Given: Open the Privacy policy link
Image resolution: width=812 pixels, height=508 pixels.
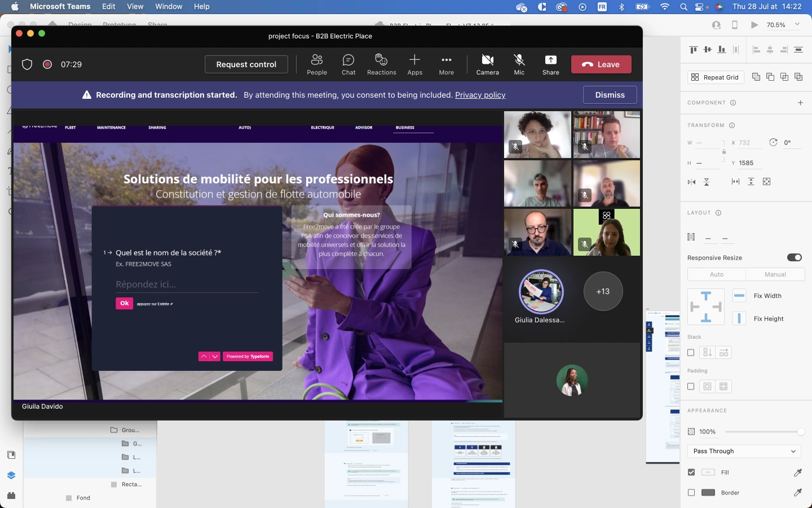Looking at the screenshot, I should click(480, 95).
